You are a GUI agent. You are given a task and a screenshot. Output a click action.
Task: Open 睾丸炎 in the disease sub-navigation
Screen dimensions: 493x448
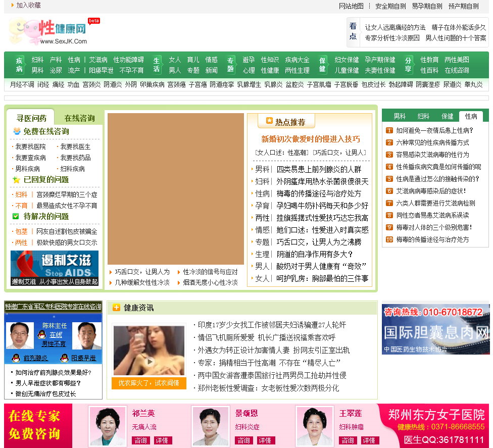click(473, 84)
